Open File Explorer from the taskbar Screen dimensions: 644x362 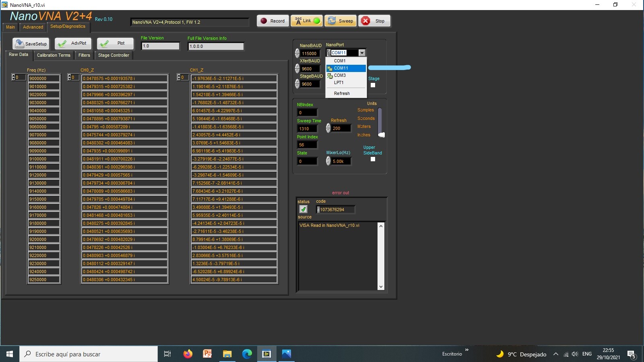pos(227,354)
